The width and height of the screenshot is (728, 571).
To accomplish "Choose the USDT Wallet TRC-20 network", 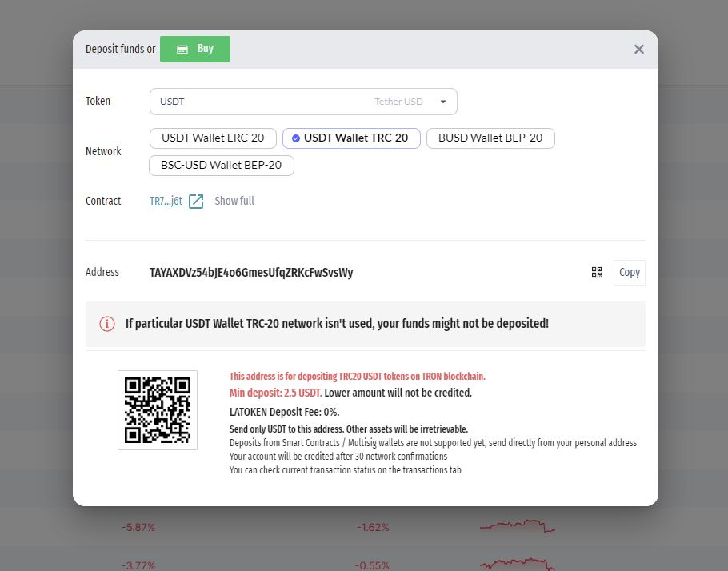I will [351, 138].
